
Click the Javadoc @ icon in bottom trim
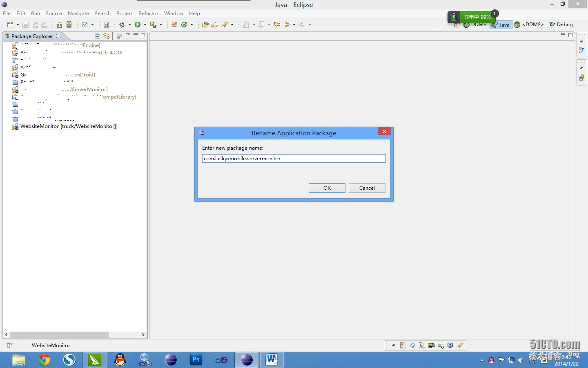[x=412, y=346]
